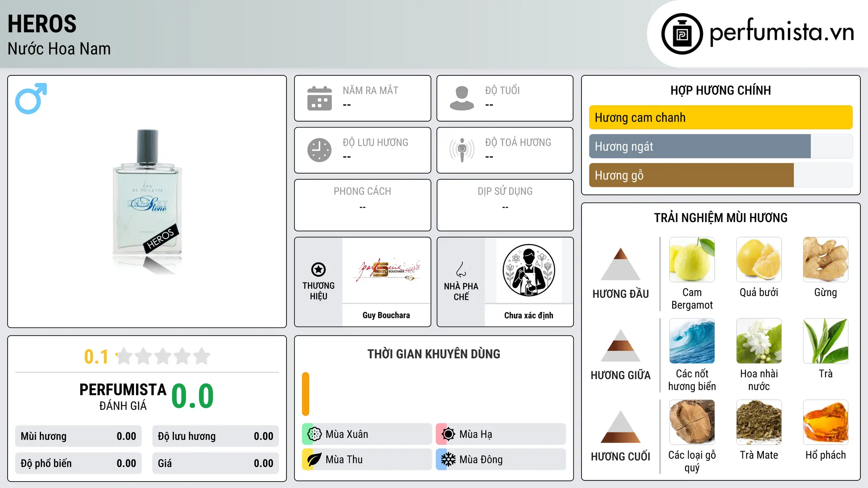Click the Chưa xác định perfumer label
Image resolution: width=868 pixels, height=488 pixels.
(529, 315)
